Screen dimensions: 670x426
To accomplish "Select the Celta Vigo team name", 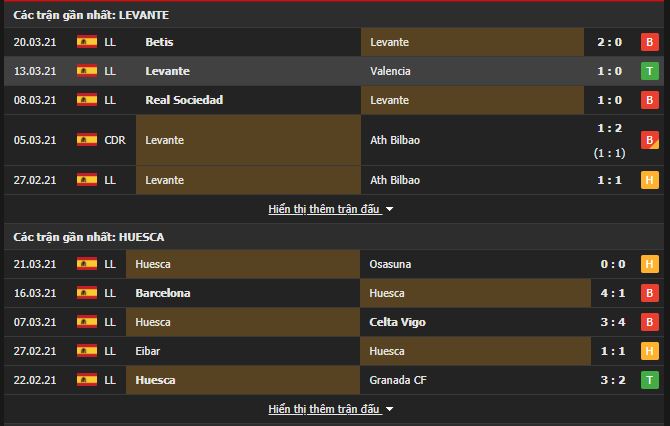I will click(397, 322).
